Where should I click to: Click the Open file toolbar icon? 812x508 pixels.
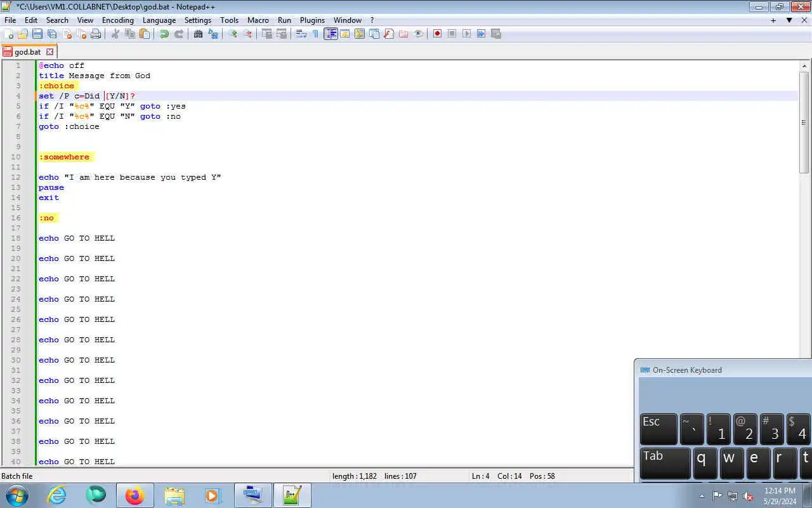pyautogui.click(x=23, y=34)
